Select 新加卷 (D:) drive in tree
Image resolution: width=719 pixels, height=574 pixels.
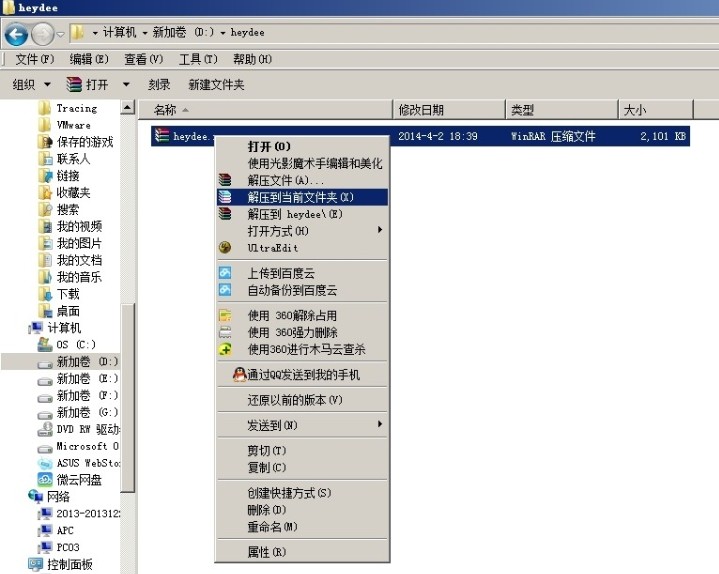[87, 362]
